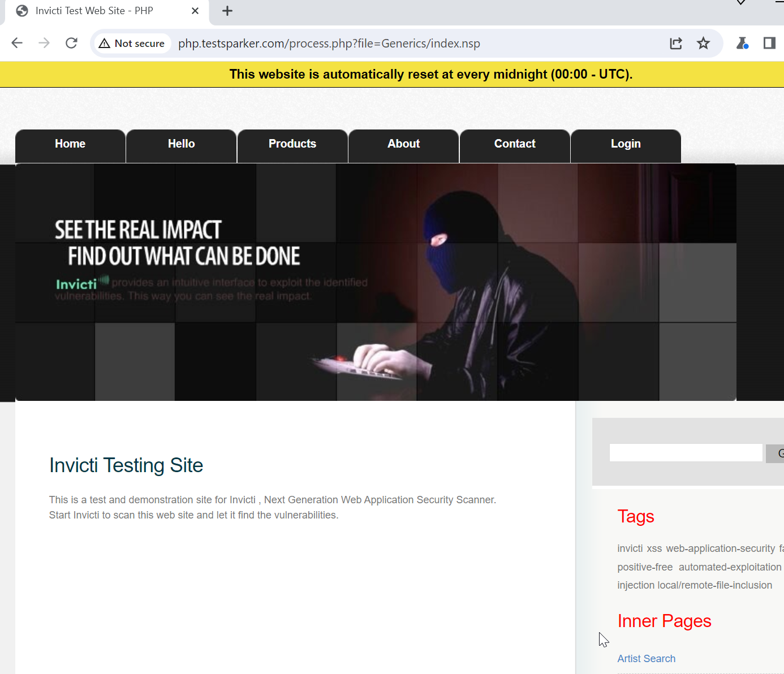The image size is (784, 674).
Task: Open a new browser tab
Action: point(227,10)
